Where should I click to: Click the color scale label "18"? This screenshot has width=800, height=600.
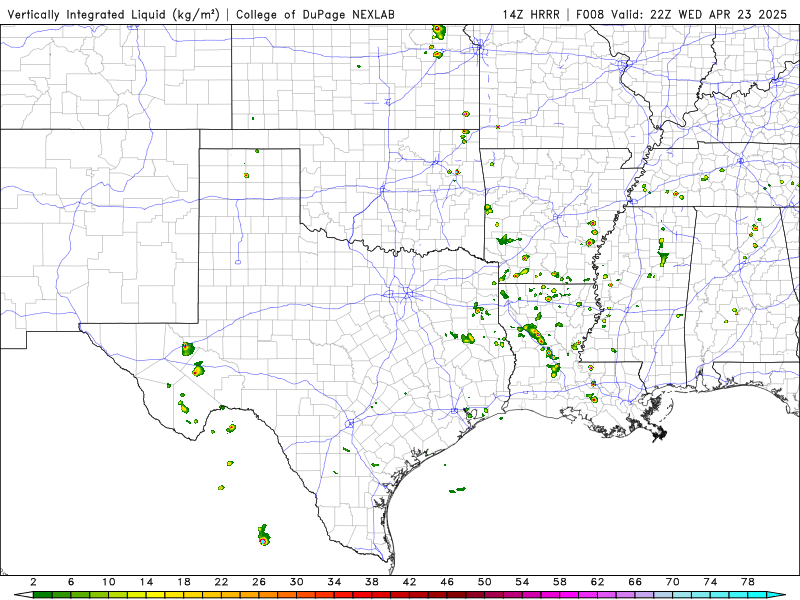[184, 582]
